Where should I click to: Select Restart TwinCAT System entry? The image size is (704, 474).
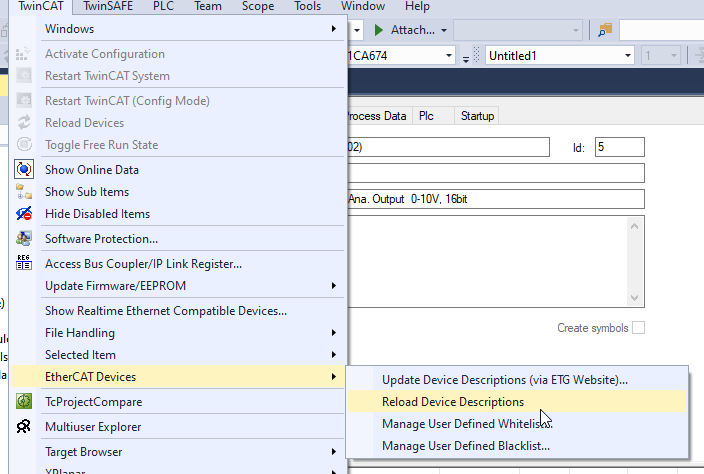[x=179, y=76]
